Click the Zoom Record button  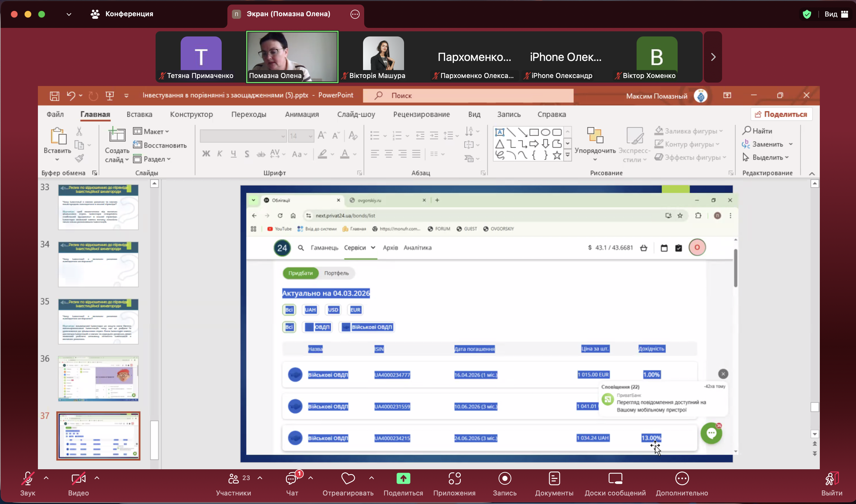tap(505, 479)
